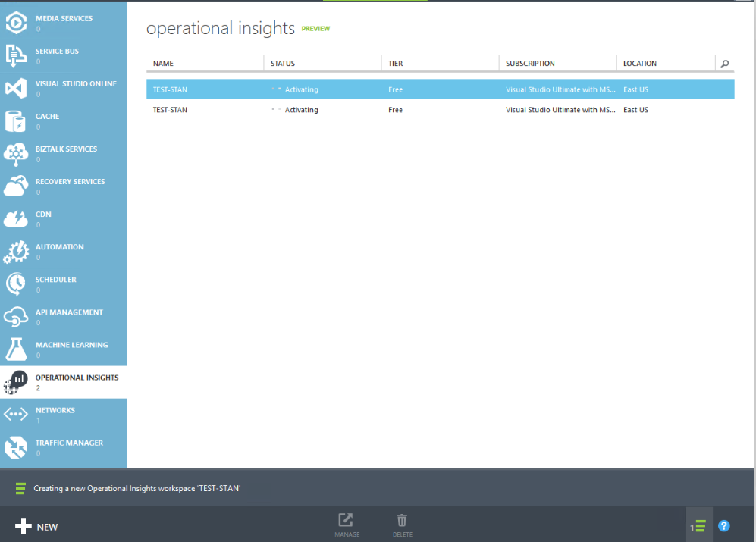This screenshot has height=542, width=756.
Task: Show notifications list in bottom bar
Action: (x=699, y=526)
